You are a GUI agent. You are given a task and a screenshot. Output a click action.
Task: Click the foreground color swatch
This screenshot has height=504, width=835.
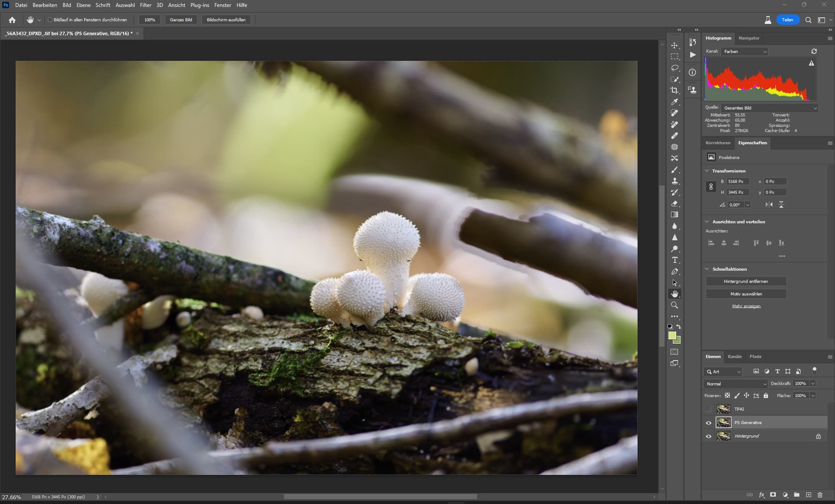click(x=672, y=335)
